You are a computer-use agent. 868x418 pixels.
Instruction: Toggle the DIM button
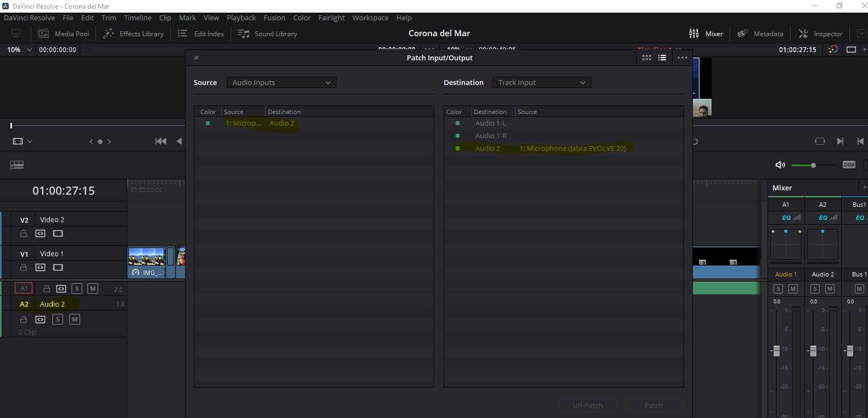pos(849,165)
